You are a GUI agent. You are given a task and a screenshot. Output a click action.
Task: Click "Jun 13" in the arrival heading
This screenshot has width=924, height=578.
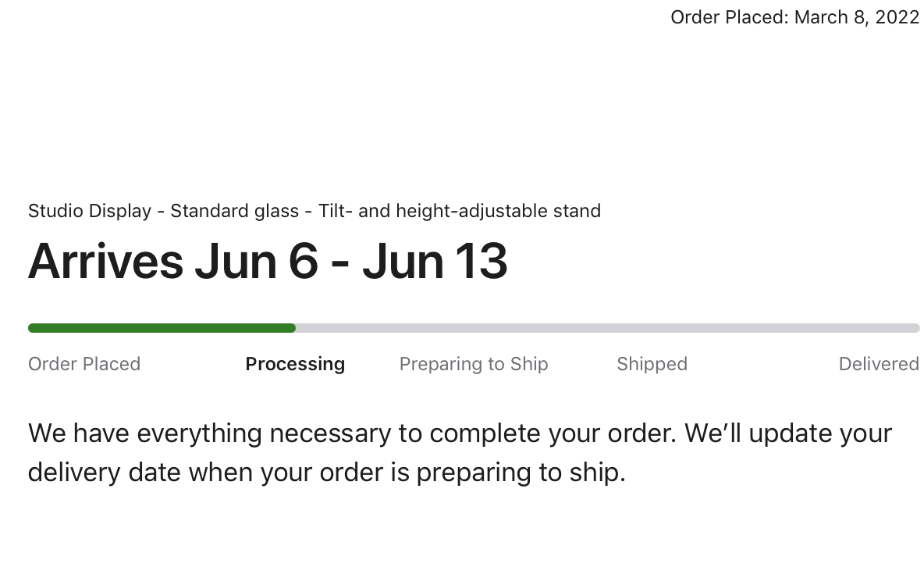435,261
